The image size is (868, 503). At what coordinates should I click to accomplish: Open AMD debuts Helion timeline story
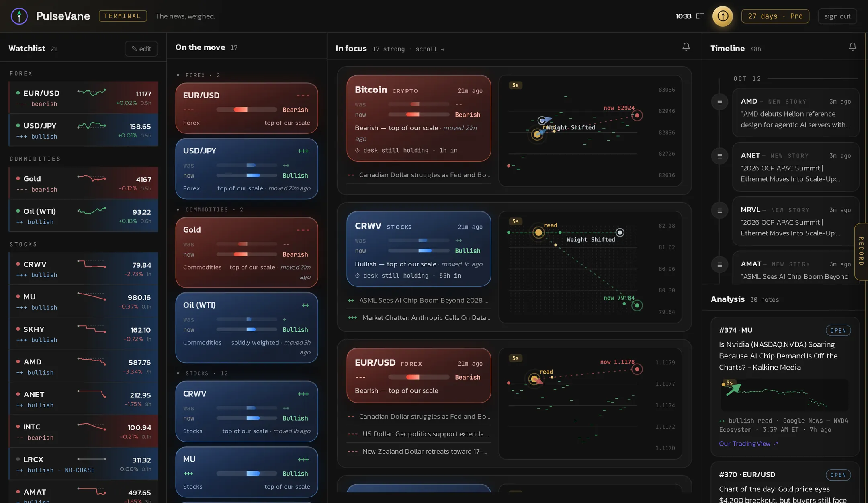795,113
